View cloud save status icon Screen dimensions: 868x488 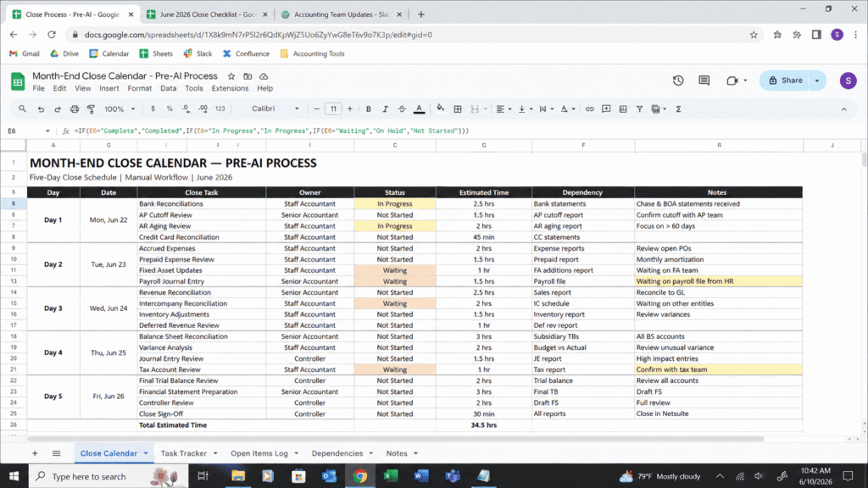264,76
